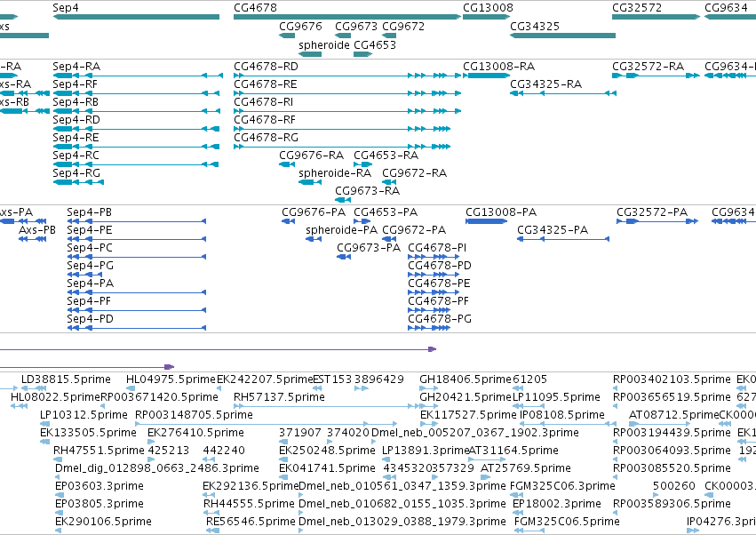The height and width of the screenshot is (535, 756).
Task: Click protein CG4678-PD
Action: click(x=440, y=266)
